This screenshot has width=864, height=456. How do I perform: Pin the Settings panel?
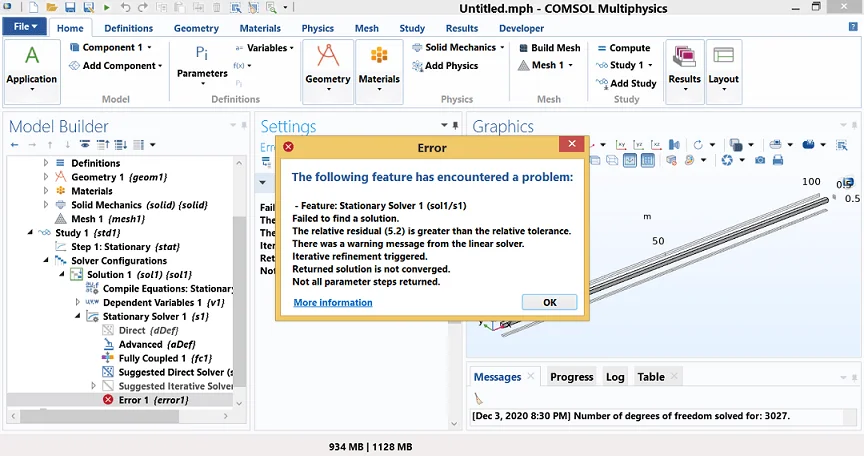(x=455, y=126)
